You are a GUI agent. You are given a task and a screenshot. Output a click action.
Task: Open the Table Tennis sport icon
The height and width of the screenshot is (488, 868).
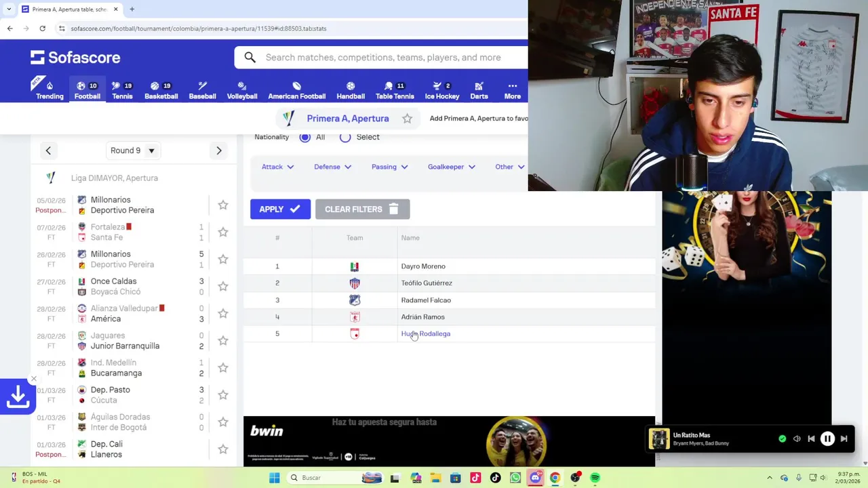[x=395, y=90]
